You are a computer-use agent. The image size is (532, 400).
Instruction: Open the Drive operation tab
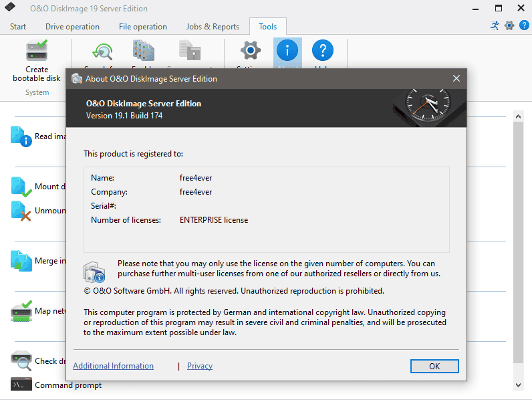point(72,27)
